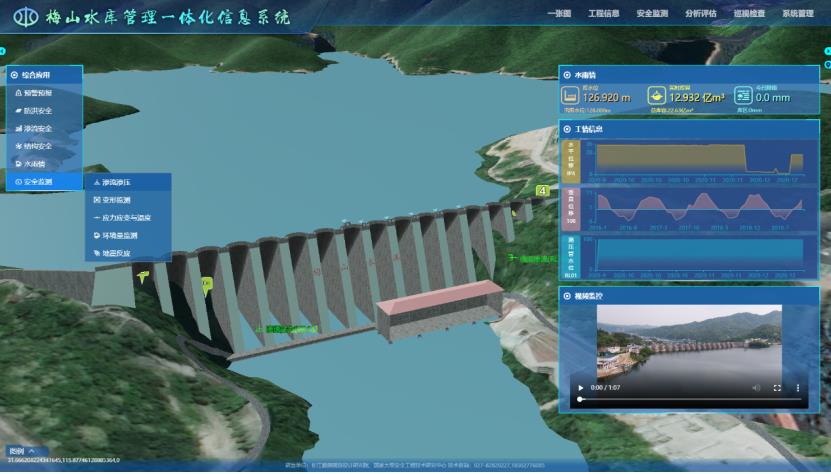Click the cyan collapse arrow at the left screen edge
Viewport: 831px width, 474px height.
2,51
